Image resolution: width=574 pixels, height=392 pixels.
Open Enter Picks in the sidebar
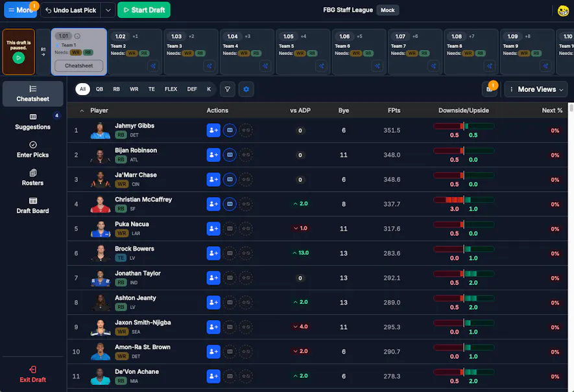pos(33,150)
